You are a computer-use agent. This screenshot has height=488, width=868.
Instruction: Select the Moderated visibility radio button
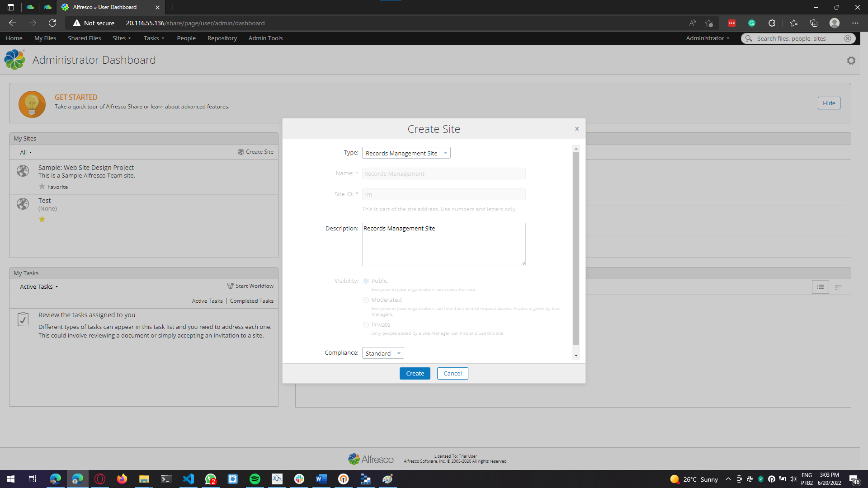366,300
